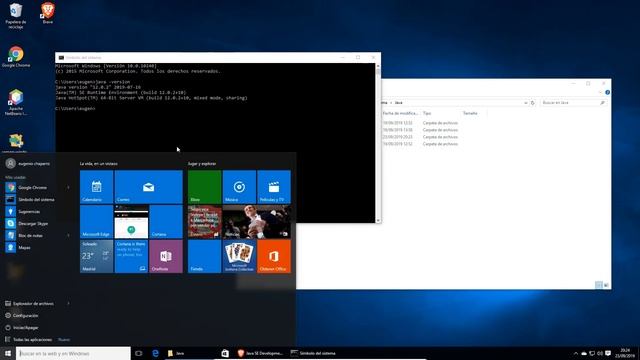The width and height of the screenshot is (640, 360).
Task: Open Símbolo del sistema from Start list
Action: tap(36, 200)
